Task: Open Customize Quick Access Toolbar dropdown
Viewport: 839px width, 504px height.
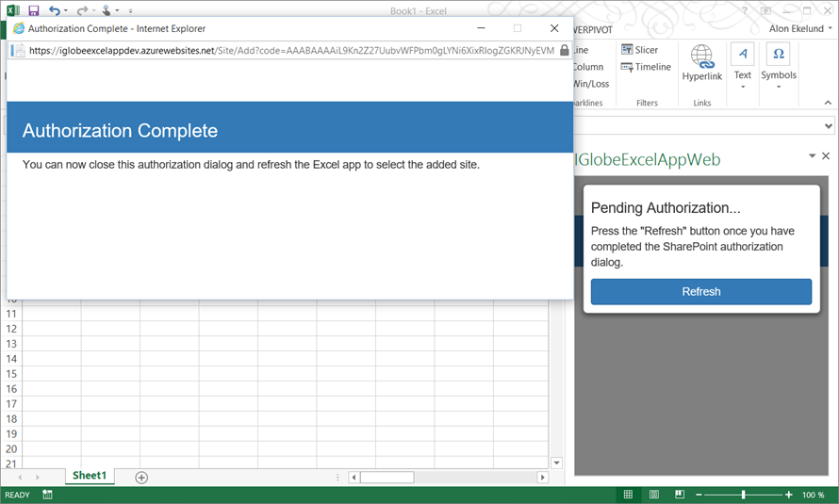Action: pos(130,10)
